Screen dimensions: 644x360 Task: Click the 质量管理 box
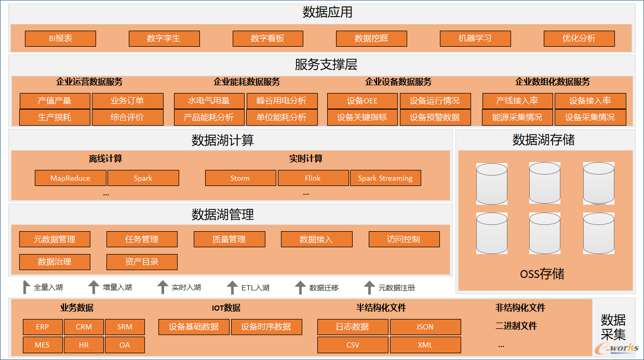[229, 239]
